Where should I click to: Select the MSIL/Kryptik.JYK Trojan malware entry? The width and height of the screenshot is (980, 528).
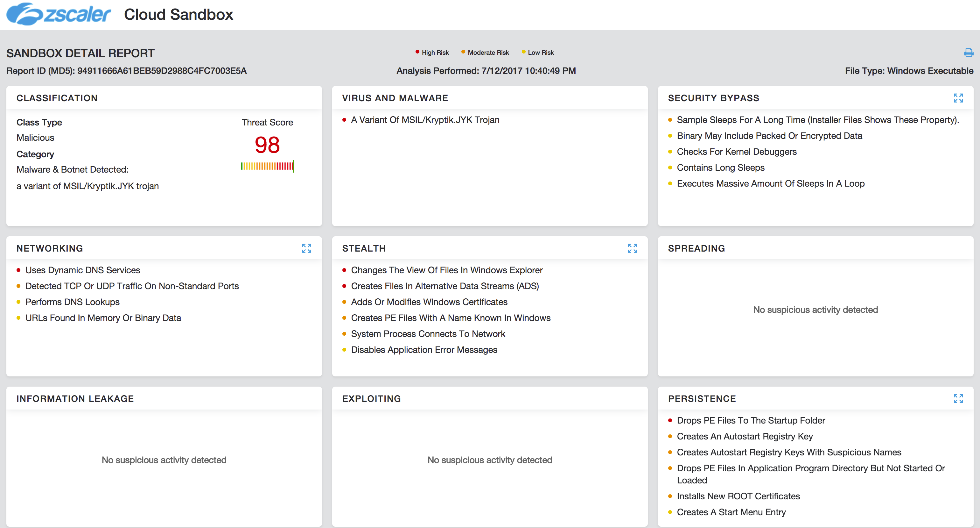tap(425, 120)
